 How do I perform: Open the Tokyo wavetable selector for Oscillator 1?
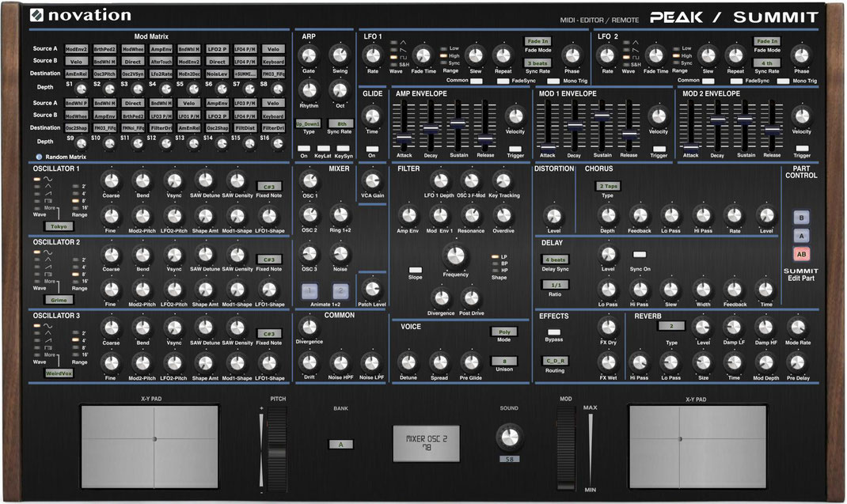(x=59, y=225)
